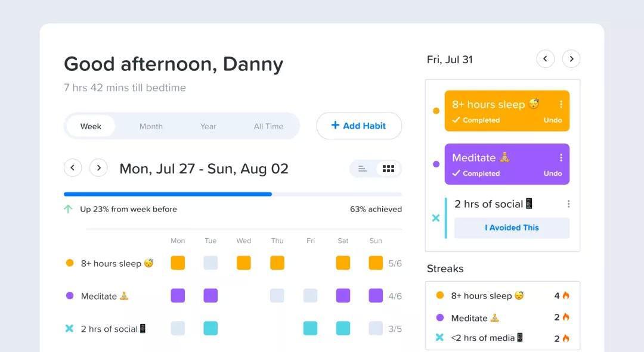Switch to grid view icon

point(388,169)
